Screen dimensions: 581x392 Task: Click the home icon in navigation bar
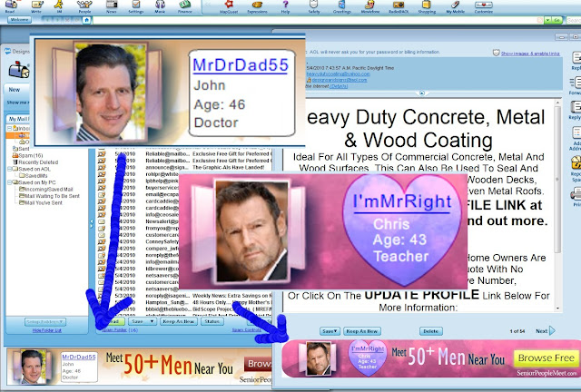coord(86,20)
